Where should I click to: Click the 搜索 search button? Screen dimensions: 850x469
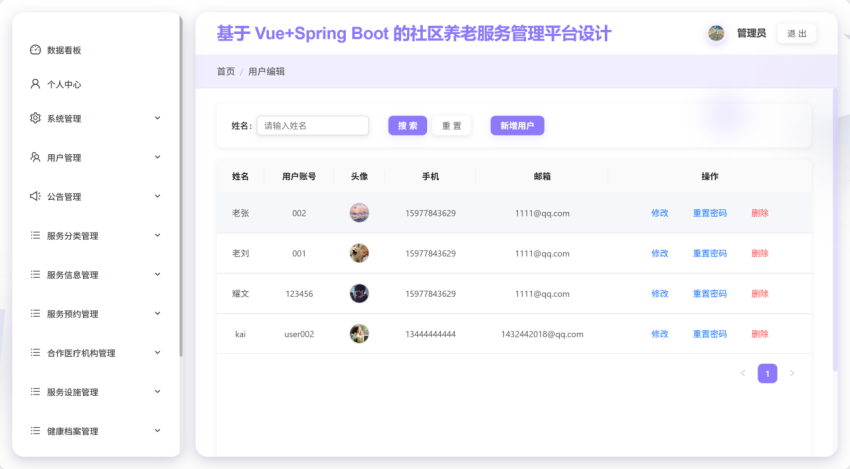click(x=407, y=125)
